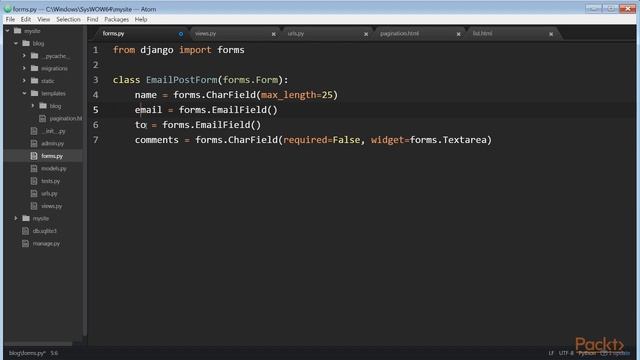
Task: Click the models.py file icon
Action: [x=34, y=169]
